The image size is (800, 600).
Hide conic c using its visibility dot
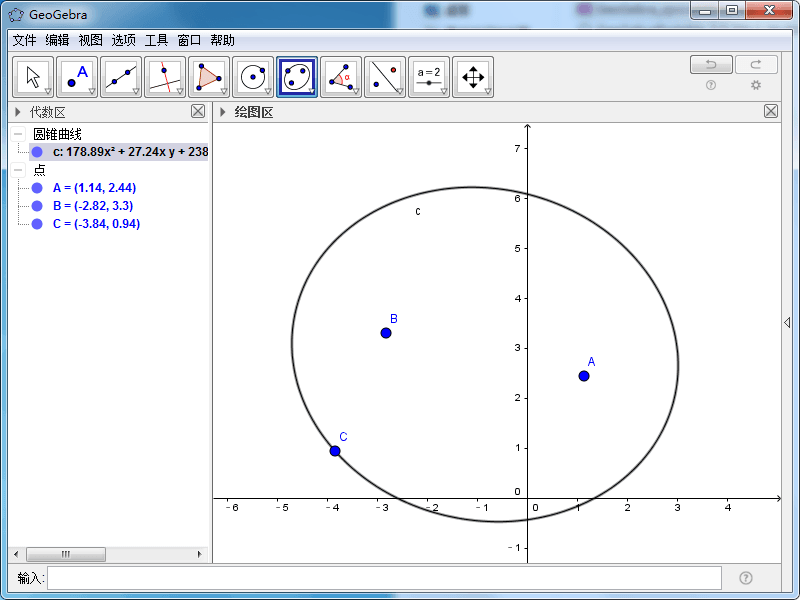pyautogui.click(x=37, y=152)
